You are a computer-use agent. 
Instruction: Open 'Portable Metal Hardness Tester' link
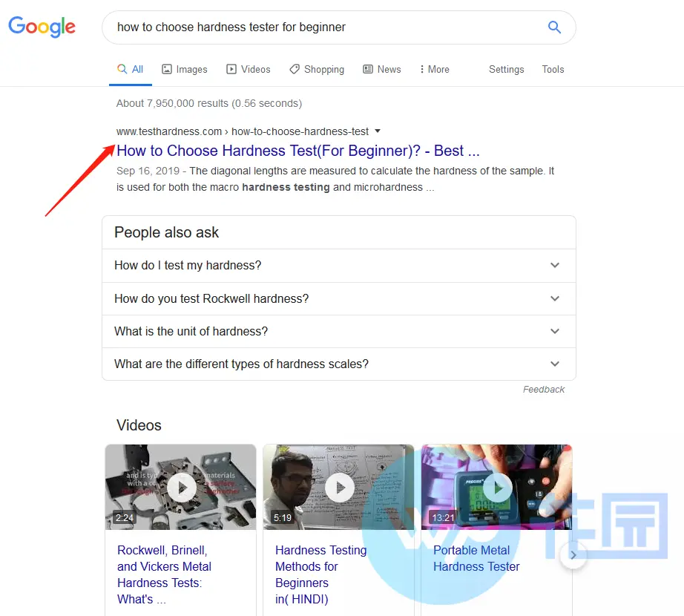pyautogui.click(x=476, y=558)
